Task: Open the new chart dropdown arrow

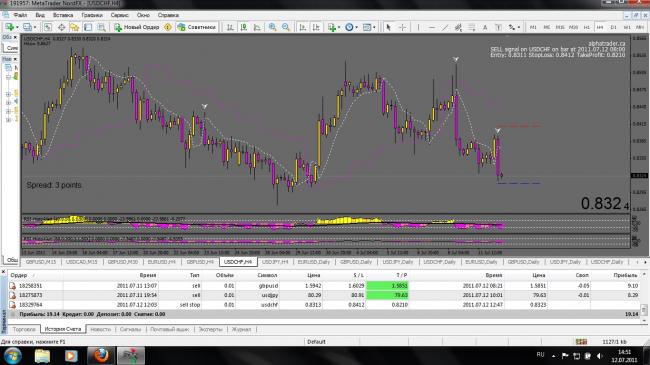Action: click(17, 27)
